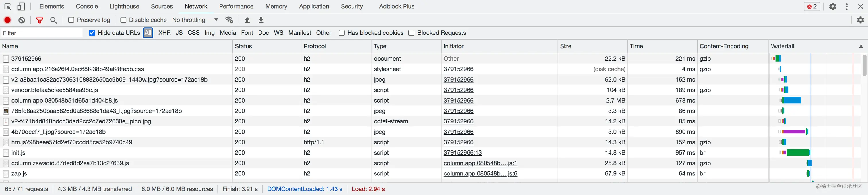This screenshot has width=868, height=195.
Task: Sort by the Waterfall column arrow
Action: coord(861,46)
